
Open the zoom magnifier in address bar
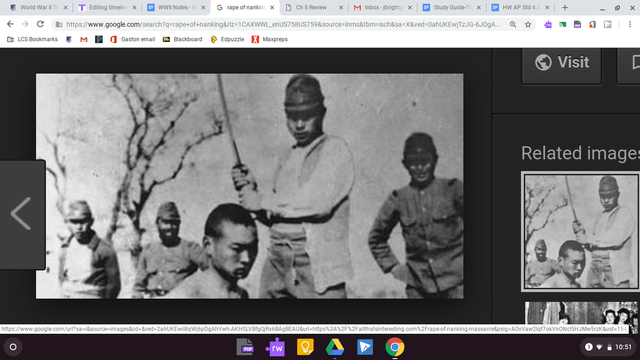513,24
